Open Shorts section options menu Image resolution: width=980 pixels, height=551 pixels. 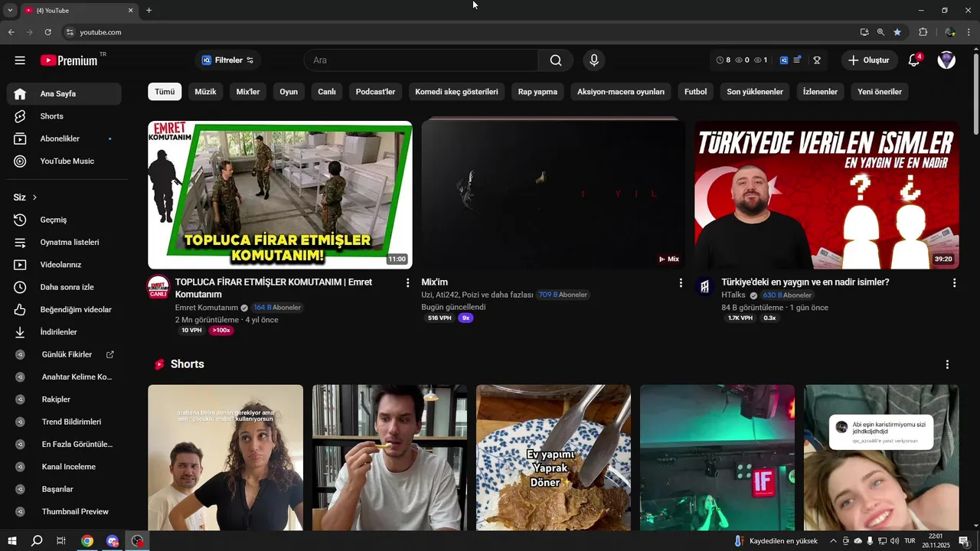click(x=947, y=364)
